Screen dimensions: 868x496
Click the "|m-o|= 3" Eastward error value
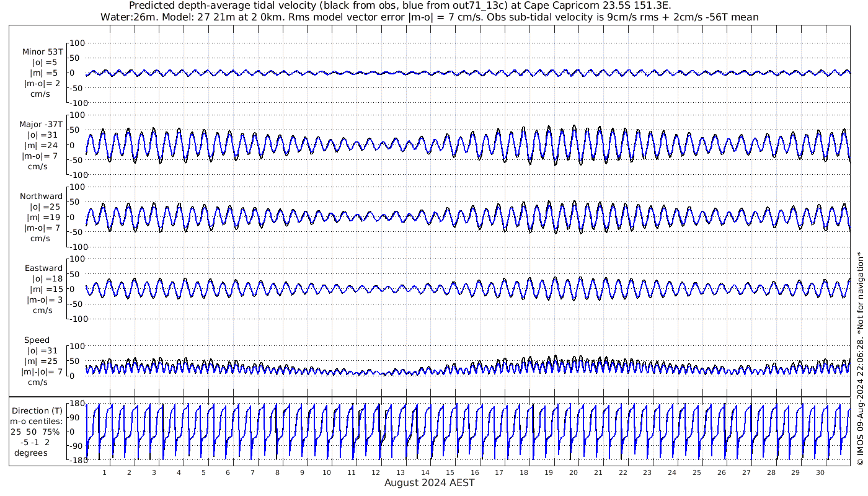(45, 300)
